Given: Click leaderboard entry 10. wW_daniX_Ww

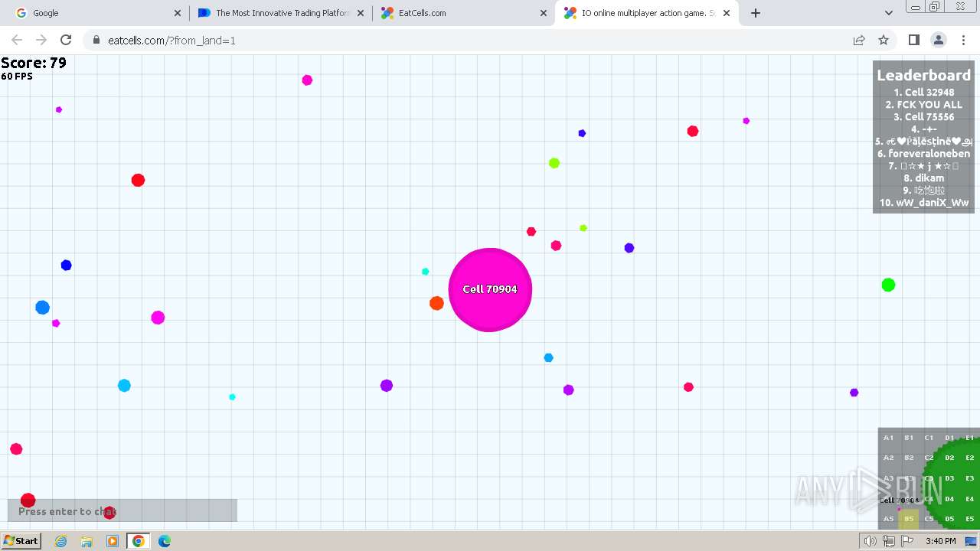Looking at the screenshot, I should 923,203.
